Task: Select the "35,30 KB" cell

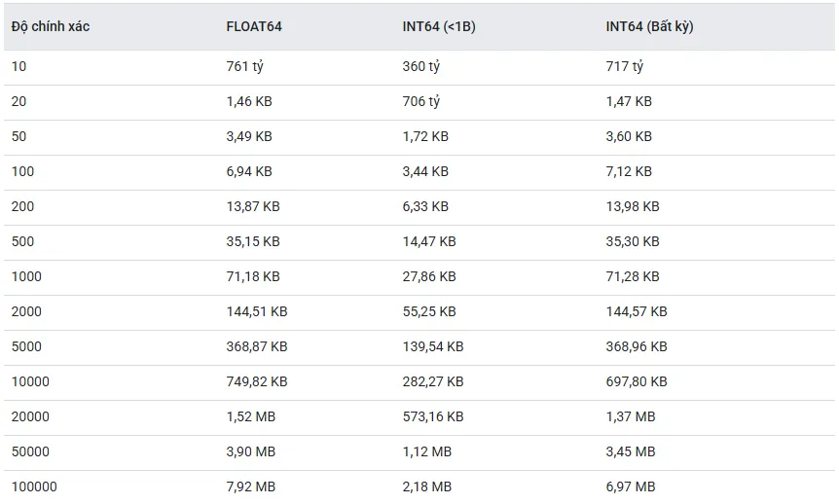Action: (633, 242)
